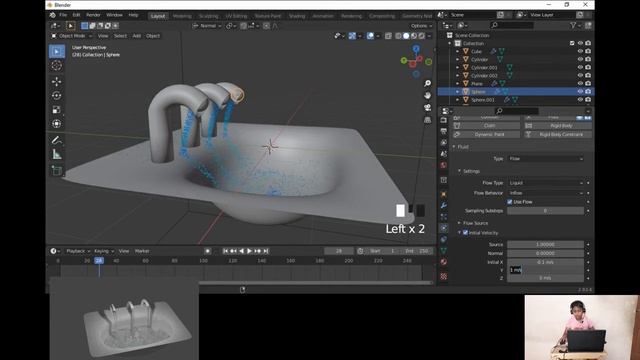The height and width of the screenshot is (360, 640).
Task: Select the Select Box tool
Action: coord(57,51)
